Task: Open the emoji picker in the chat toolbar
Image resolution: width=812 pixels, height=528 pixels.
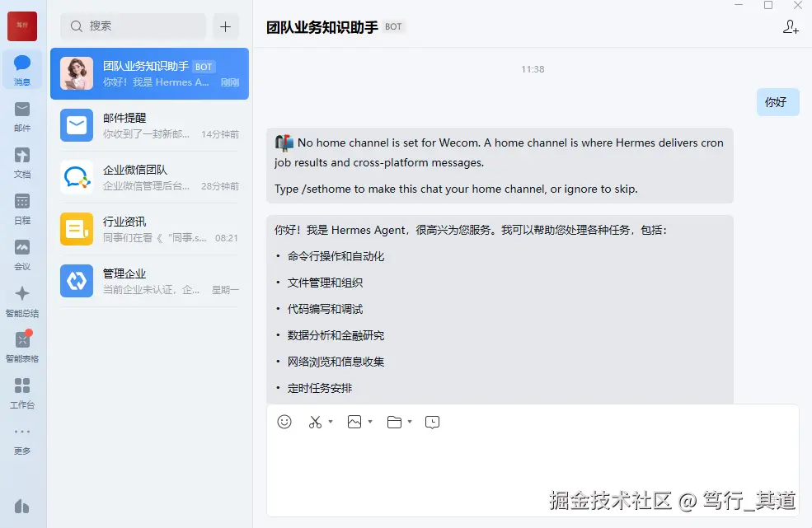Action: (284, 421)
